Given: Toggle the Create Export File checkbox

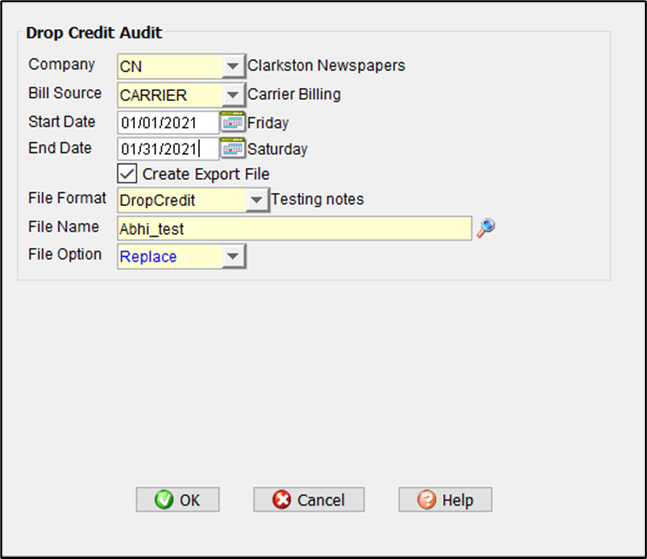Looking at the screenshot, I should pyautogui.click(x=128, y=174).
